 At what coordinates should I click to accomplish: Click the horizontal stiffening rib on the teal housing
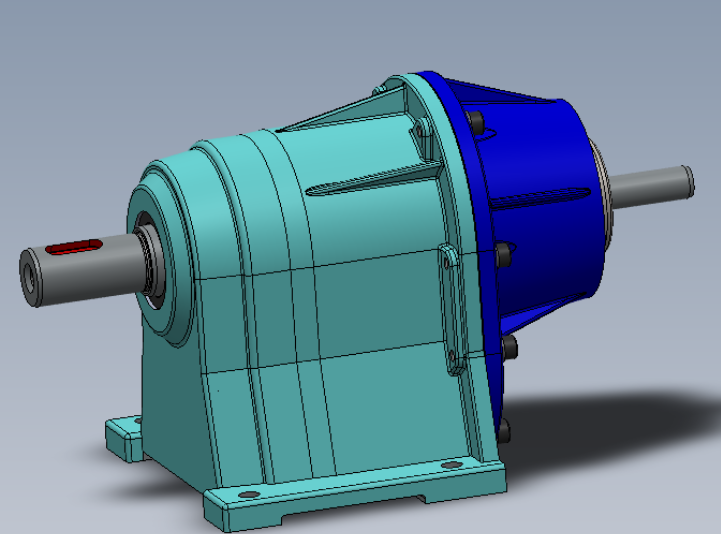coord(373,178)
